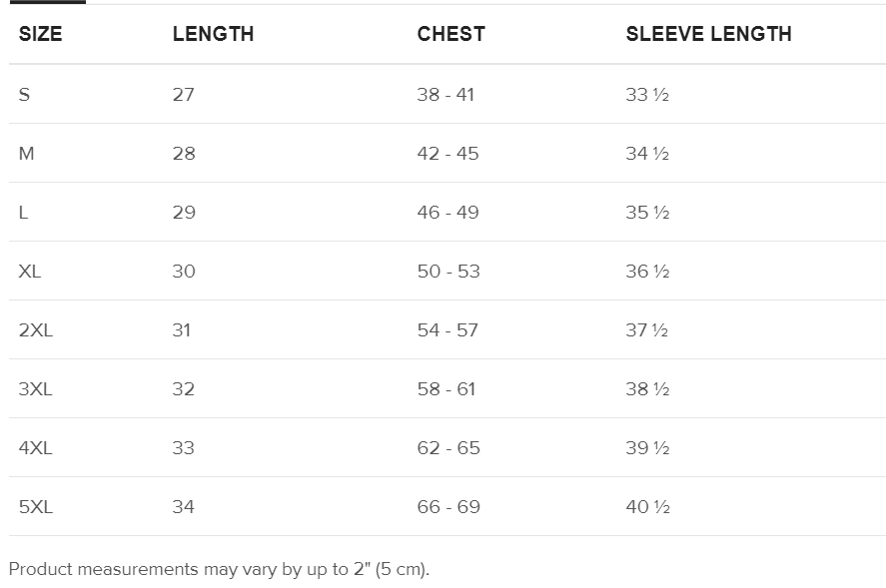Click the product measurements disclaimer text

pyautogui.click(x=219, y=570)
